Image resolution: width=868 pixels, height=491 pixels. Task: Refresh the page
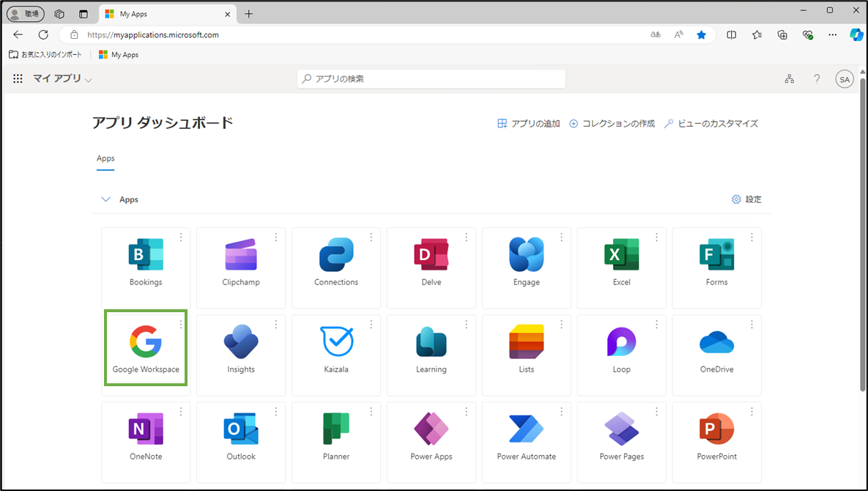coord(43,35)
